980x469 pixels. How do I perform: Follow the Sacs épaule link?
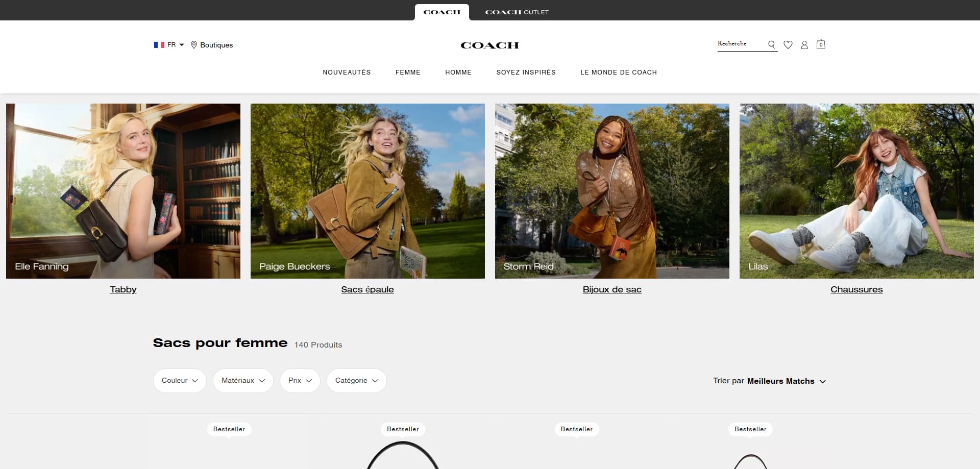pos(367,289)
